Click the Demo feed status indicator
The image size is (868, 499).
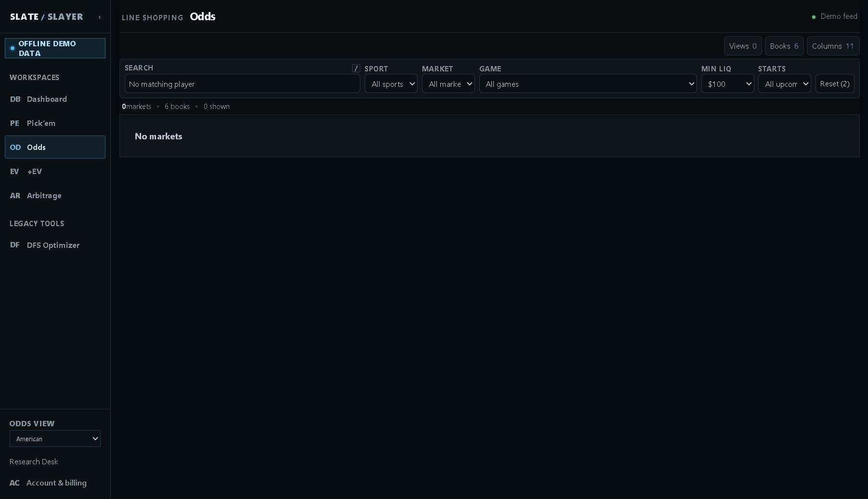pyautogui.click(x=834, y=16)
